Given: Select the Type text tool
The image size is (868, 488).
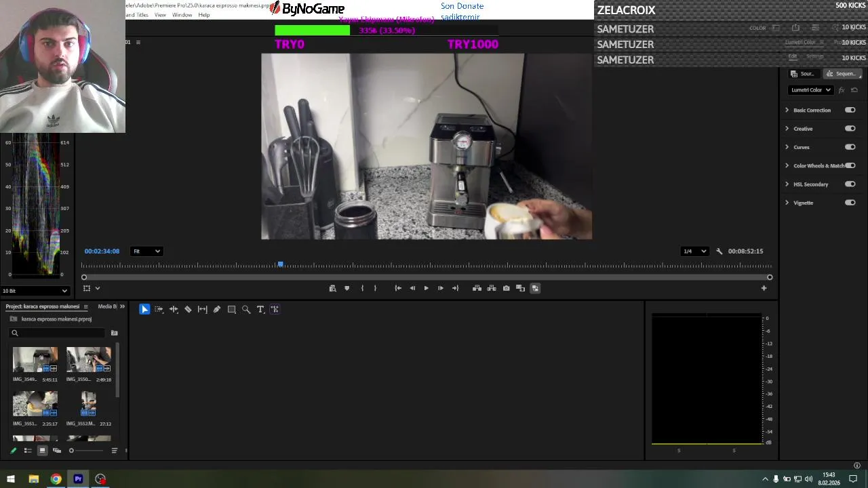Looking at the screenshot, I should click(x=260, y=309).
